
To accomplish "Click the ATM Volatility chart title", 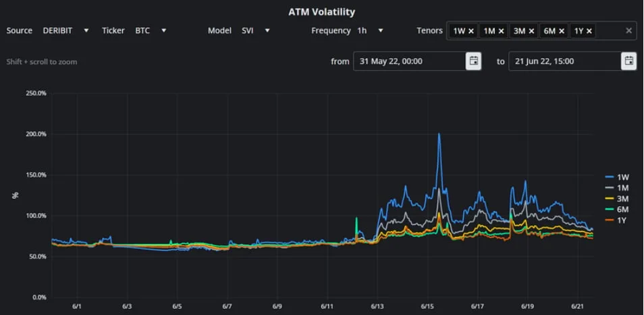I will 321,12.
